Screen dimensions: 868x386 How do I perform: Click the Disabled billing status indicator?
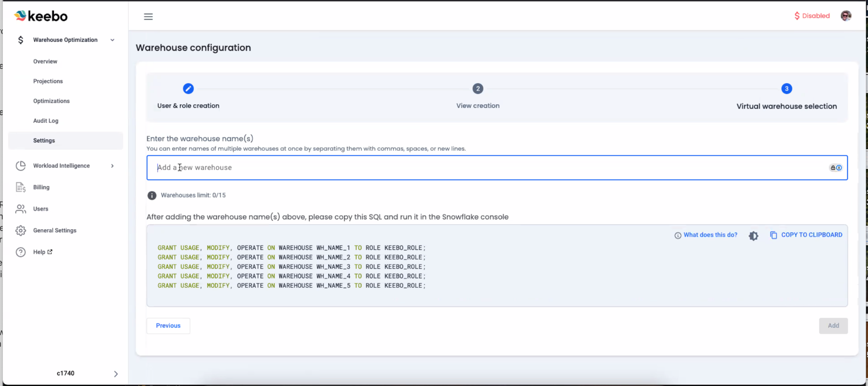[x=812, y=16]
